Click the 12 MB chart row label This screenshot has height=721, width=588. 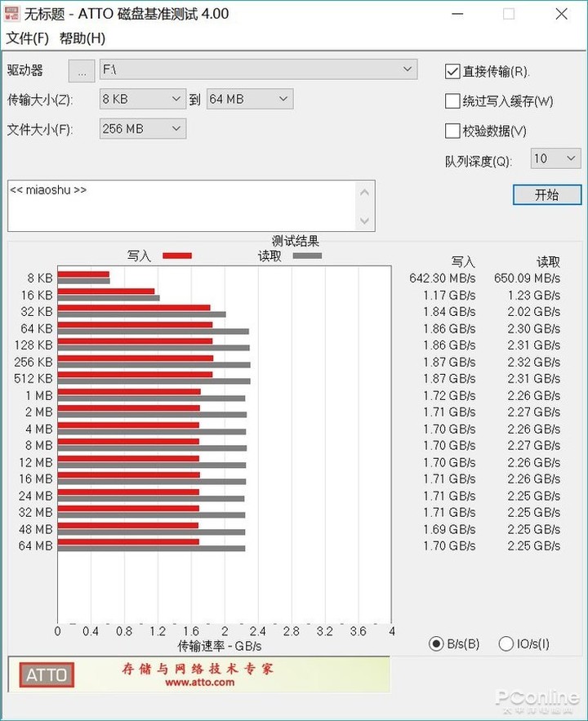[x=36, y=463]
